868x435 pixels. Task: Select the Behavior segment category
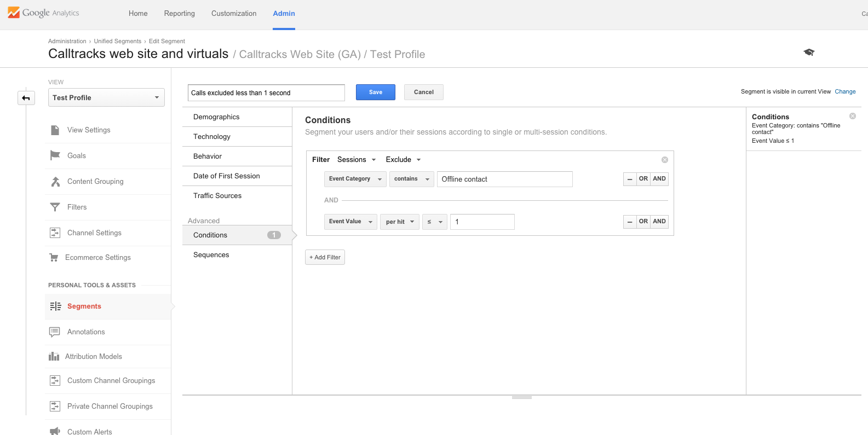(237, 156)
